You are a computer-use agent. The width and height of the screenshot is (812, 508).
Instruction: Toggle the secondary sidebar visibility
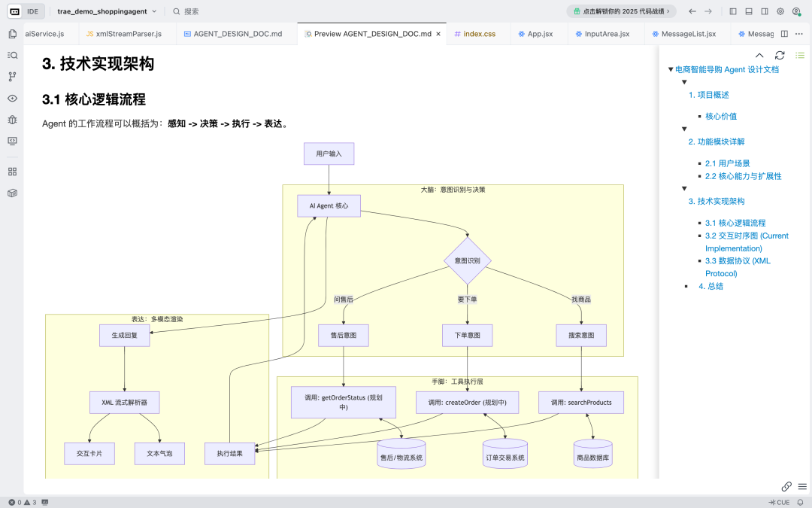765,12
